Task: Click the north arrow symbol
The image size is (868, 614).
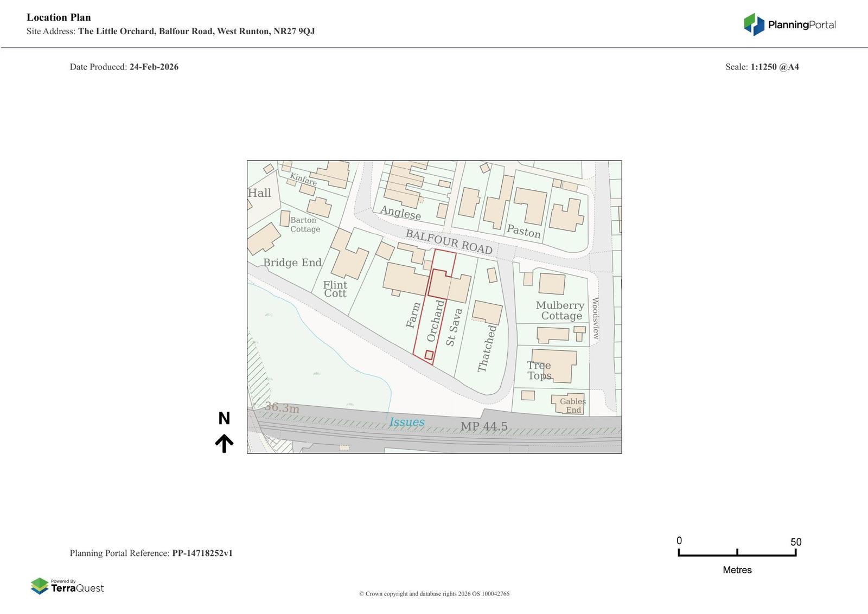Action: [x=224, y=443]
